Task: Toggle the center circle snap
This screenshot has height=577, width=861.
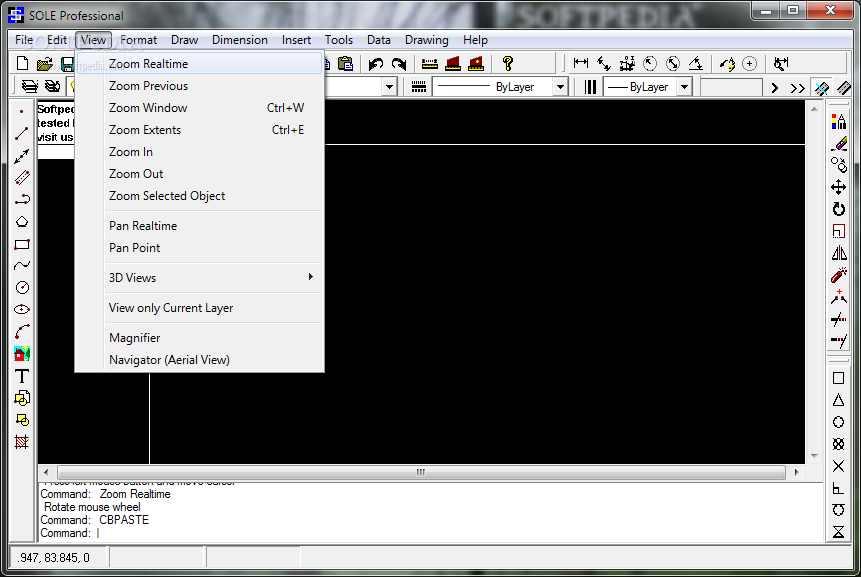Action: 838,422
